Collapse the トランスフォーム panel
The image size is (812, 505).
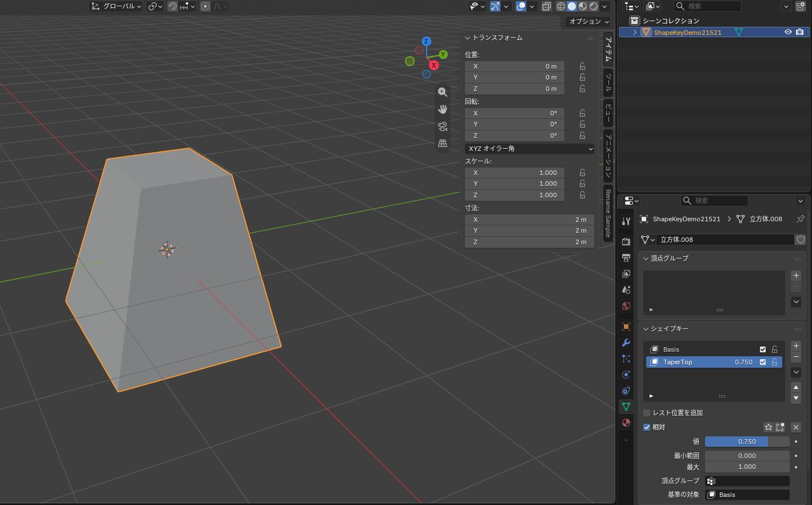(x=468, y=38)
